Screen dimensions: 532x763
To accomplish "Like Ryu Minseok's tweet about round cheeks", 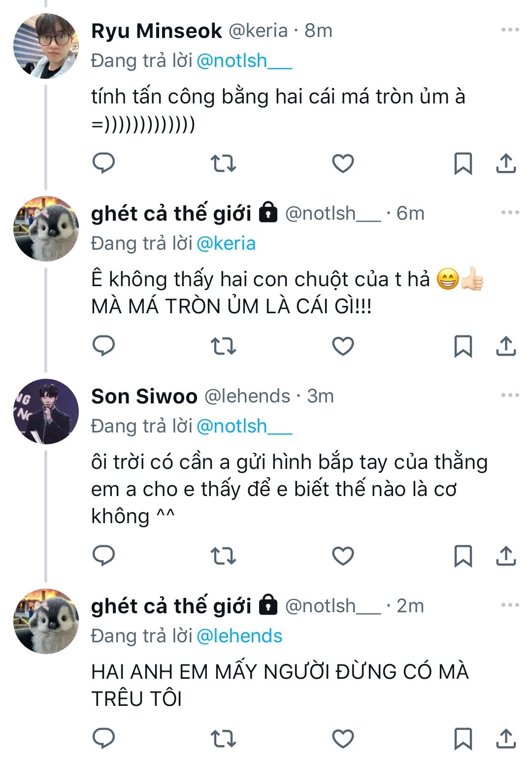I will (343, 163).
